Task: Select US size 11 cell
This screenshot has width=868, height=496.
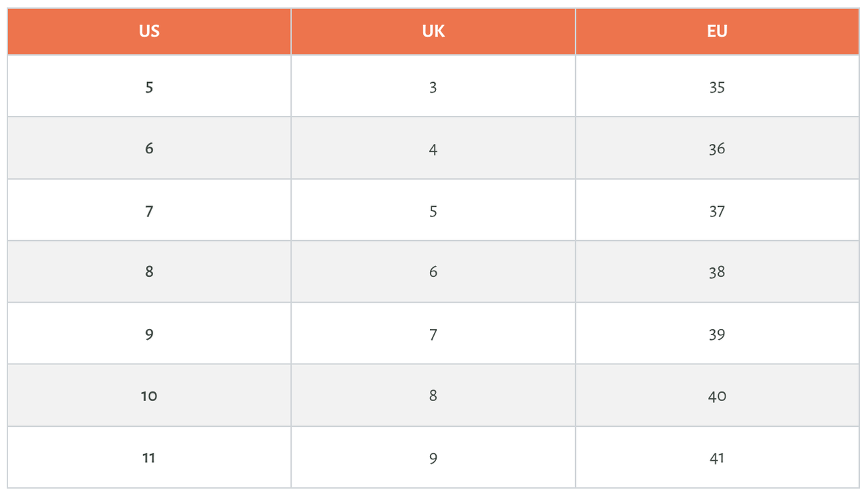Action: click(x=149, y=457)
